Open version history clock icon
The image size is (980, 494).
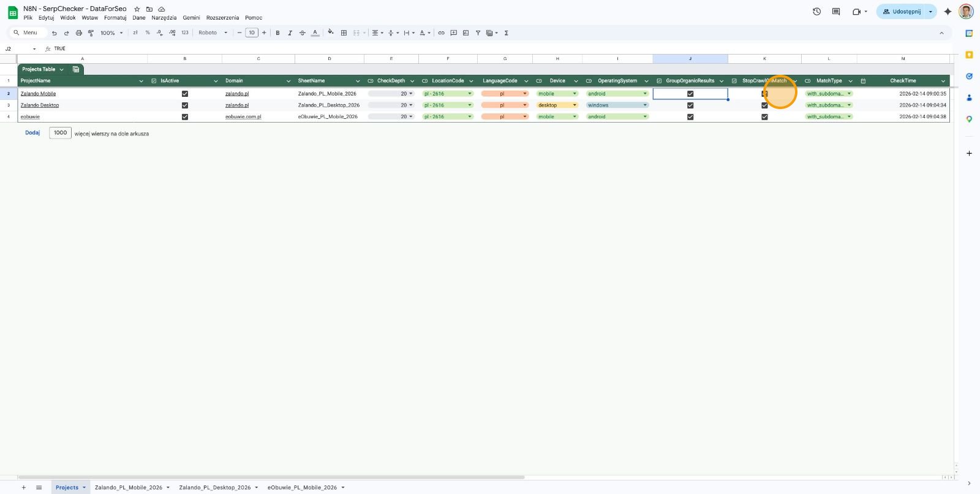coord(816,12)
